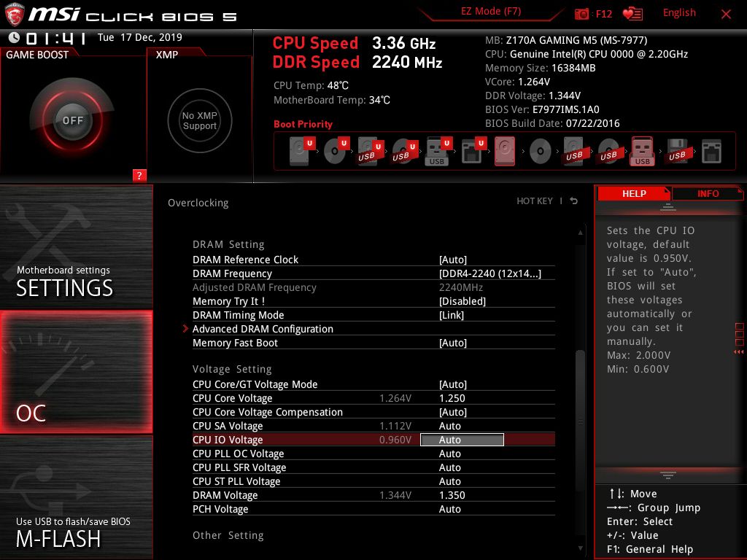Open the M-FLASH menu

click(76, 497)
